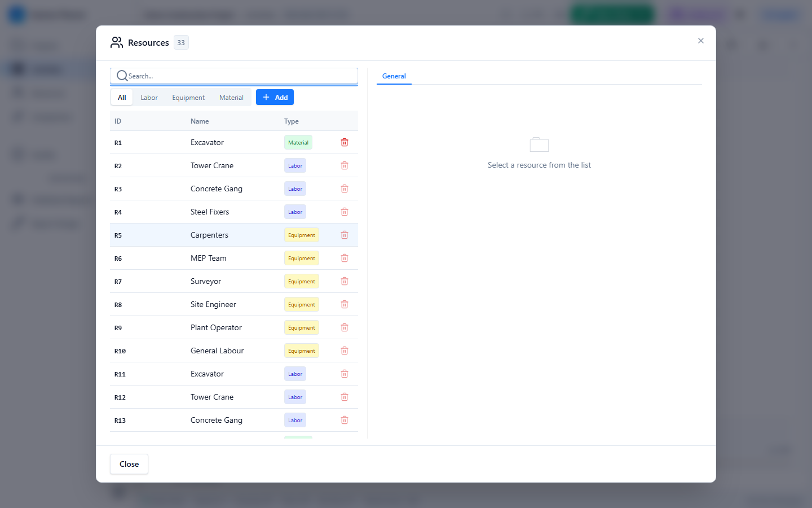Click the Resources people icon
Image resolution: width=812 pixels, height=508 pixels.
coord(117,42)
